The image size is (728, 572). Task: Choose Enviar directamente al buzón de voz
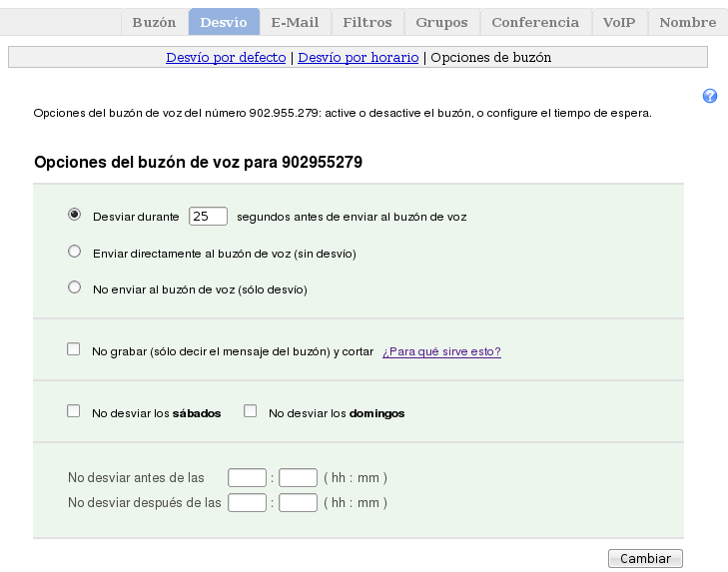coord(74,253)
